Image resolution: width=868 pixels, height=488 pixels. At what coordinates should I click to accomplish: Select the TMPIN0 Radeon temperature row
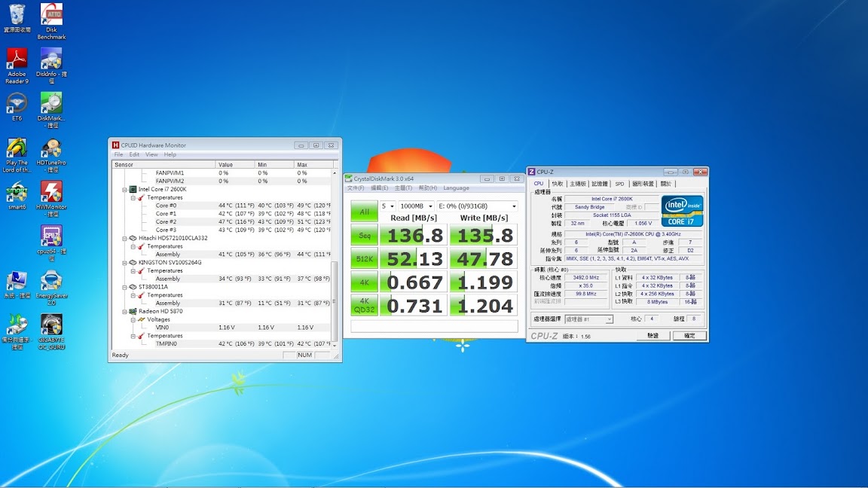click(222, 343)
